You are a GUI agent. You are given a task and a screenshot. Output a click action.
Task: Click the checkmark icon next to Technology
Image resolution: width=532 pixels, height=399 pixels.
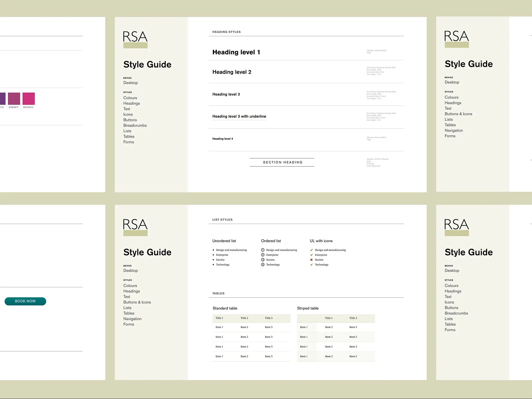coord(311,265)
